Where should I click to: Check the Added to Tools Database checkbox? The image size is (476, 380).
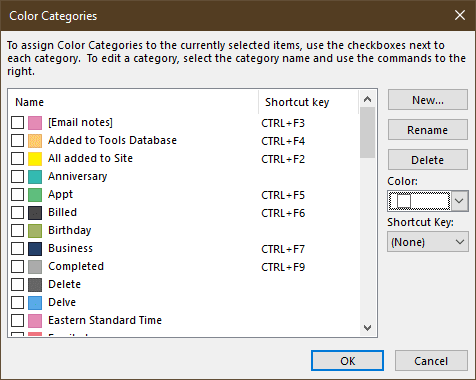click(17, 141)
